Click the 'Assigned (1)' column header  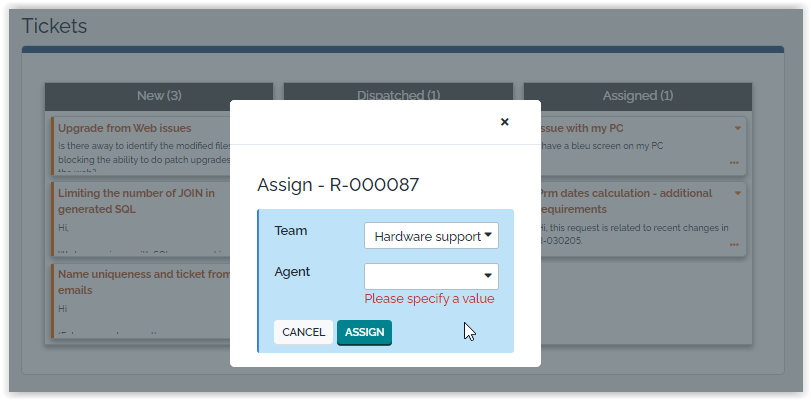pyautogui.click(x=637, y=96)
